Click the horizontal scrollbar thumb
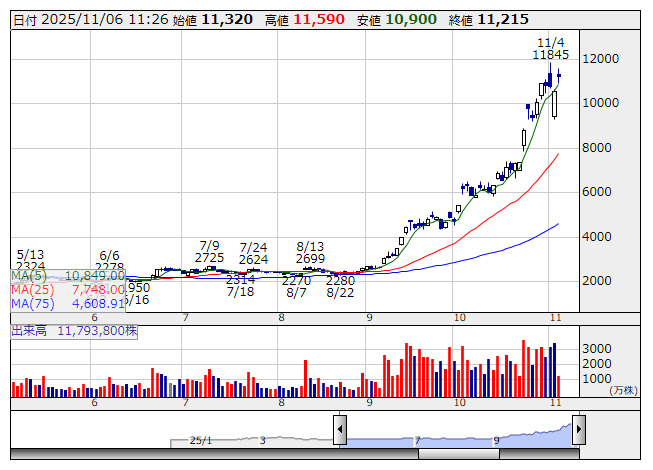This screenshot has height=470, width=653. (x=459, y=454)
